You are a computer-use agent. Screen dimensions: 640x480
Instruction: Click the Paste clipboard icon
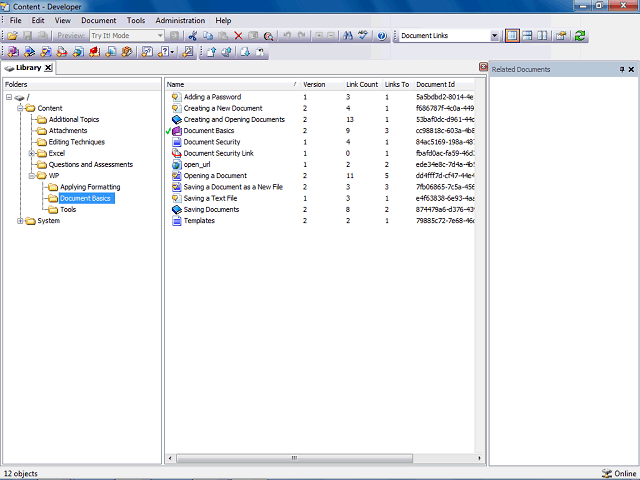[x=223, y=36]
